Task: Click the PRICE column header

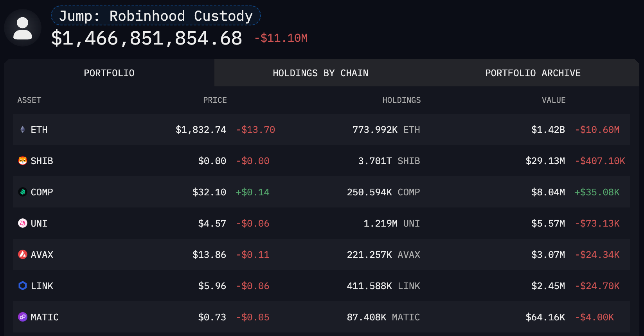Action: tap(215, 100)
